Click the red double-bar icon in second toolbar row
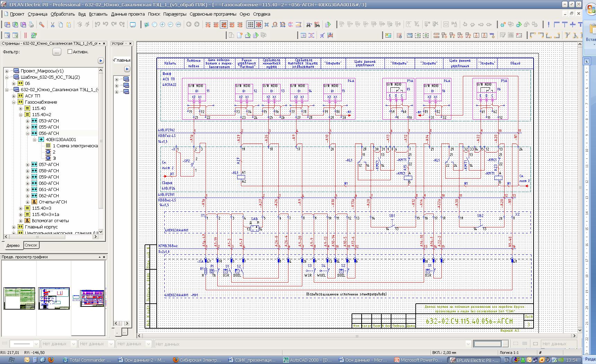The height and width of the screenshot is (364, 596). 25,35
